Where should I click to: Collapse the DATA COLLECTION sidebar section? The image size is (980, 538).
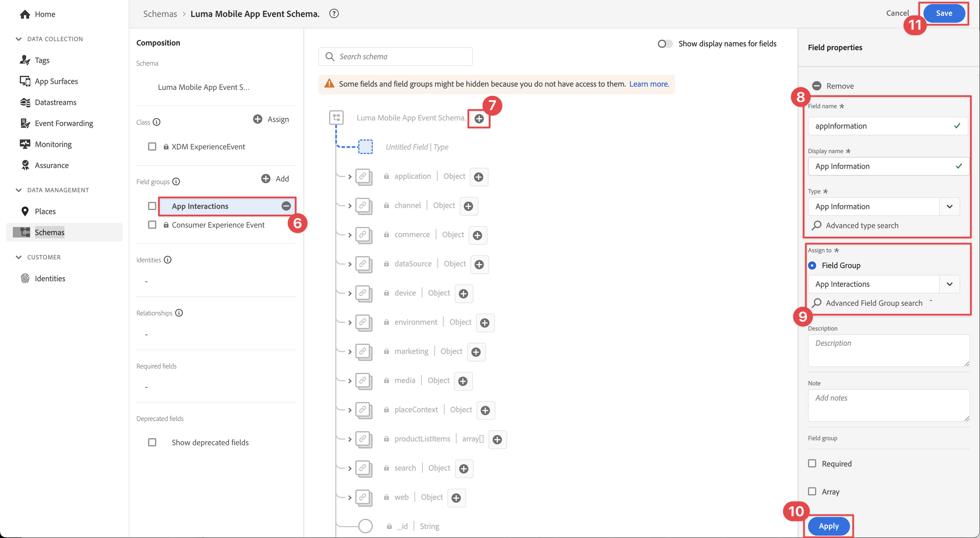pos(19,39)
